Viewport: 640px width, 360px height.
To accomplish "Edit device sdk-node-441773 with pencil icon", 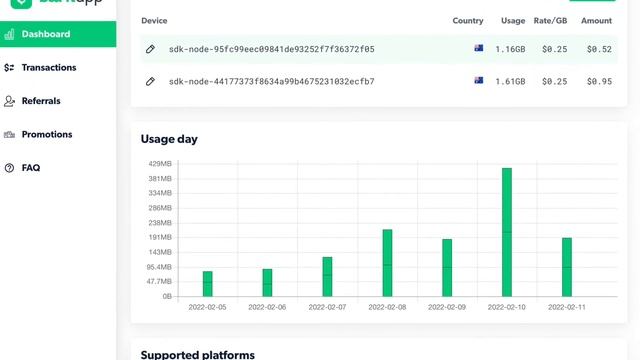I will [x=150, y=81].
